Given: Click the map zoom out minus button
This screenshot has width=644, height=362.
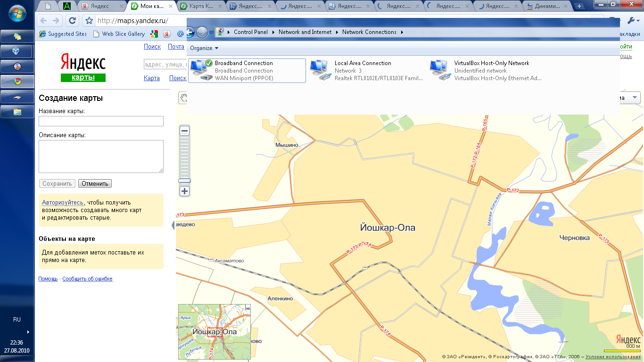Looking at the screenshot, I should coord(185,131).
